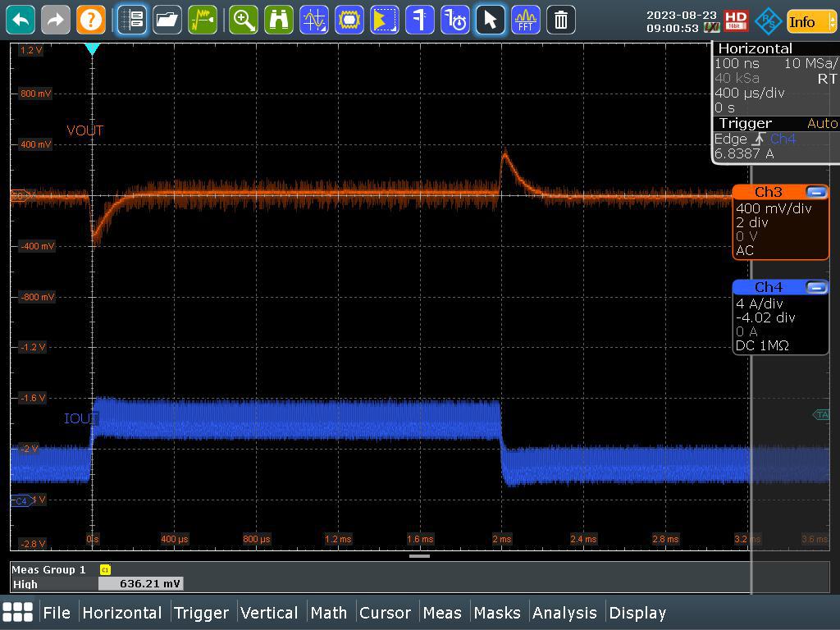Select the arrow pointer tool
The image size is (840, 630).
490,20
